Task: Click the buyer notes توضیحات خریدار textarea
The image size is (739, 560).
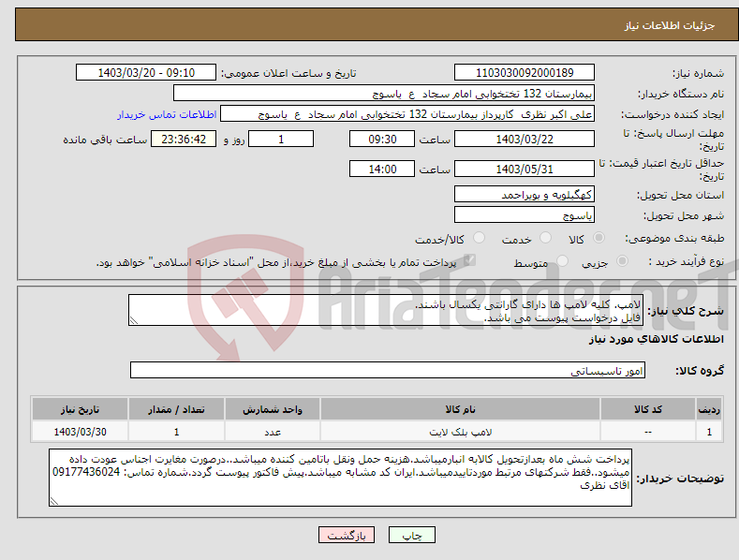Action: point(340,478)
